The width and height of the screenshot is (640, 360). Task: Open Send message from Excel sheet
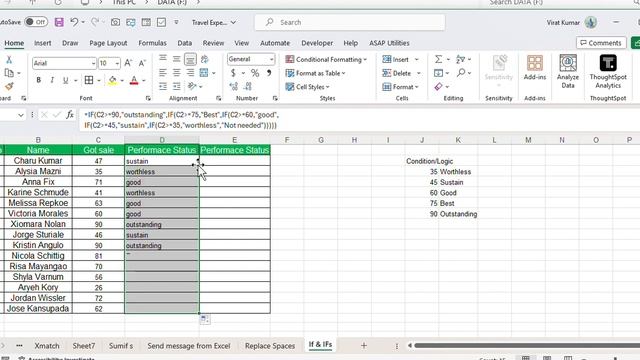point(189,346)
